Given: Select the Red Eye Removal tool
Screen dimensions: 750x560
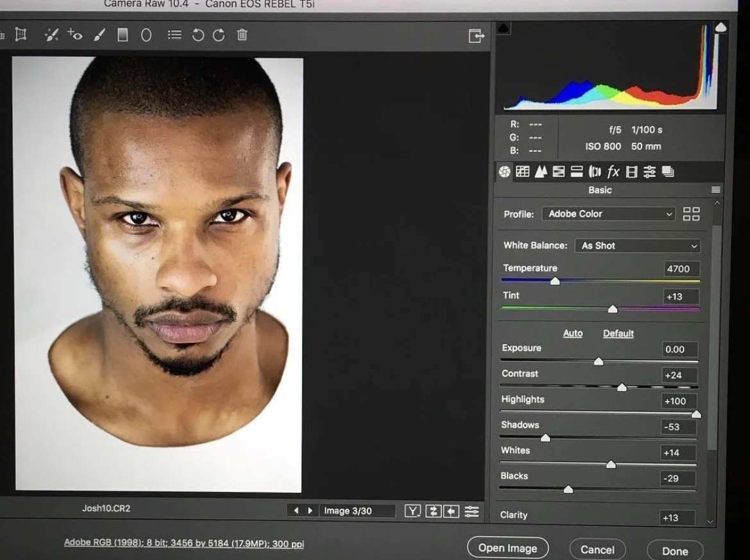Looking at the screenshot, I should point(75,35).
